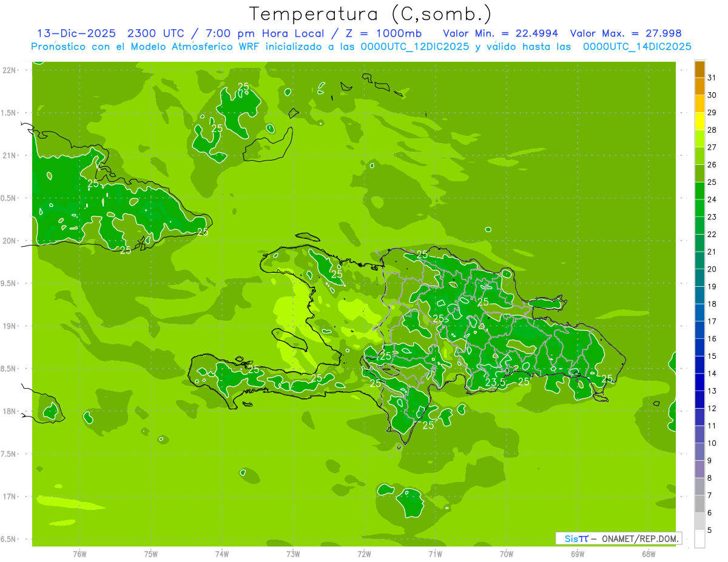This screenshot has width=728, height=562.
Task: Click "7:00 pm Hora Local" text
Action: click(x=264, y=33)
